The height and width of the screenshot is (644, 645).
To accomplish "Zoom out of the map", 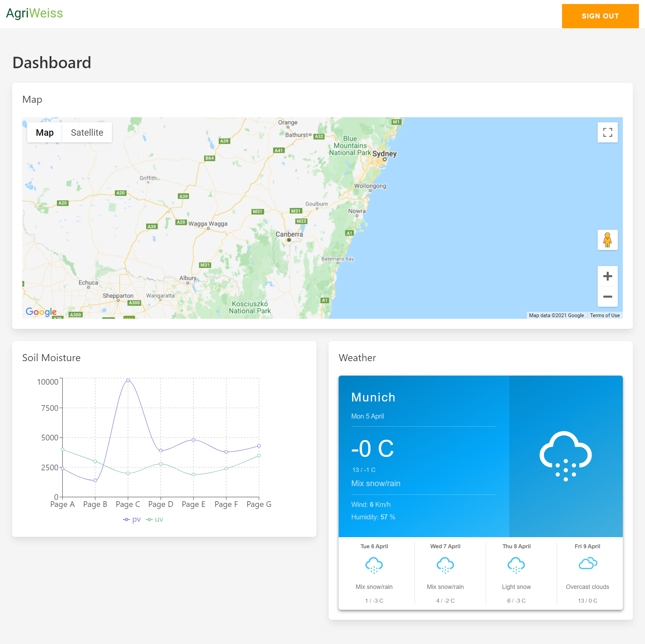I will (x=607, y=297).
